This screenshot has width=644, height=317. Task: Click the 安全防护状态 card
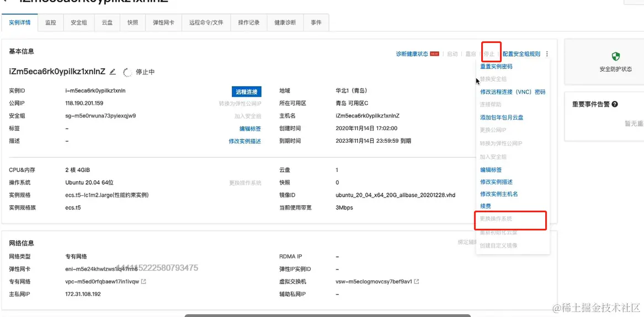pyautogui.click(x=604, y=62)
